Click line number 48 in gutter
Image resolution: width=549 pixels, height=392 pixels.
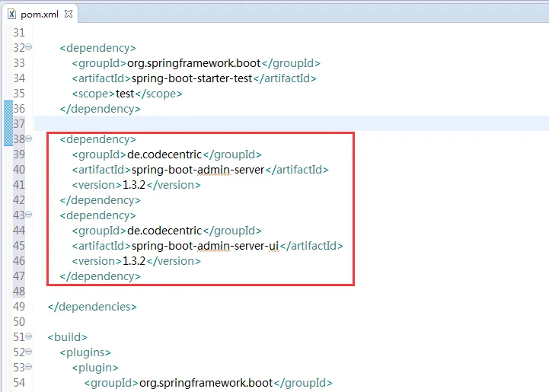tap(19, 292)
